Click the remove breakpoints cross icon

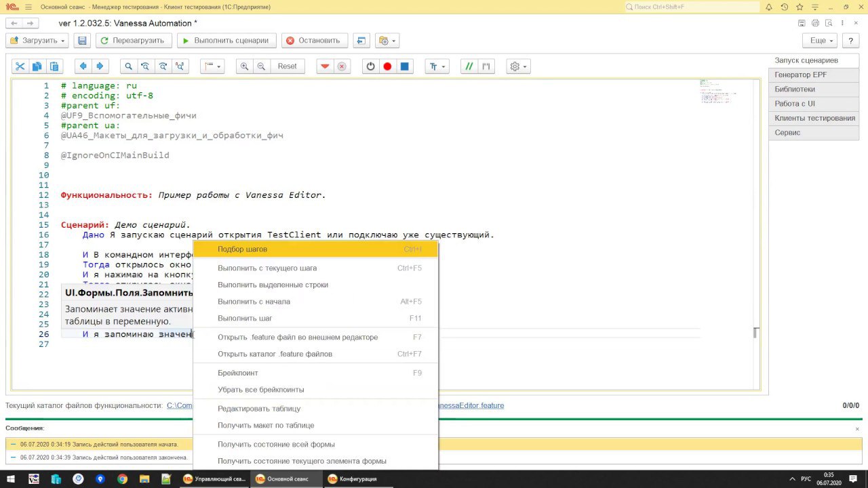(x=342, y=66)
